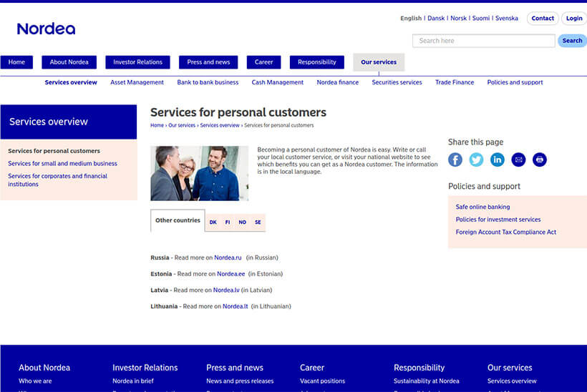Open Nordea in brief footer link
The width and height of the screenshot is (587, 392).
point(133,381)
